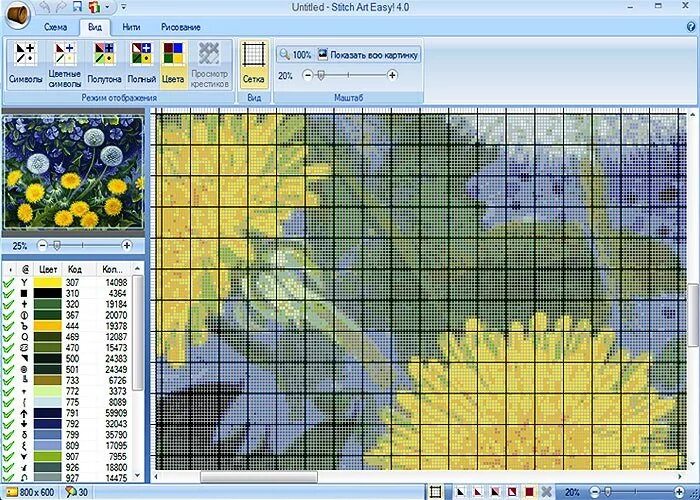Click the ribbon Масштаб zoom slider handle
The height and width of the screenshot is (500, 700).
(x=321, y=75)
